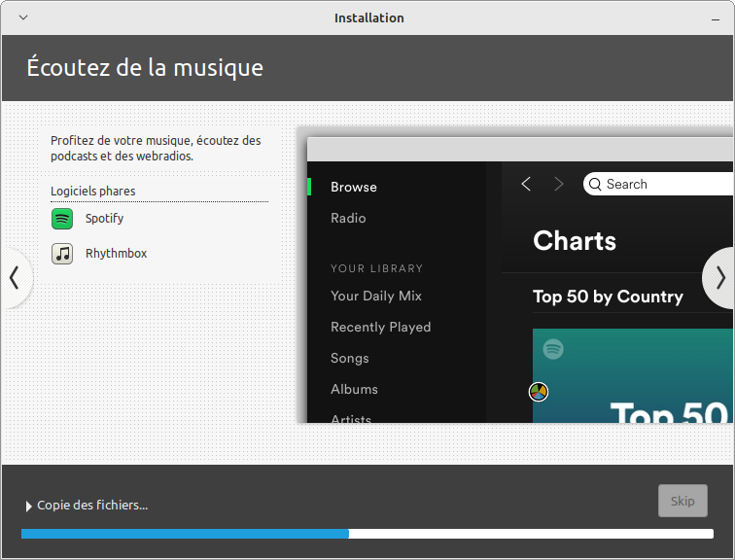Click the Rhythmbox label text

click(x=116, y=254)
